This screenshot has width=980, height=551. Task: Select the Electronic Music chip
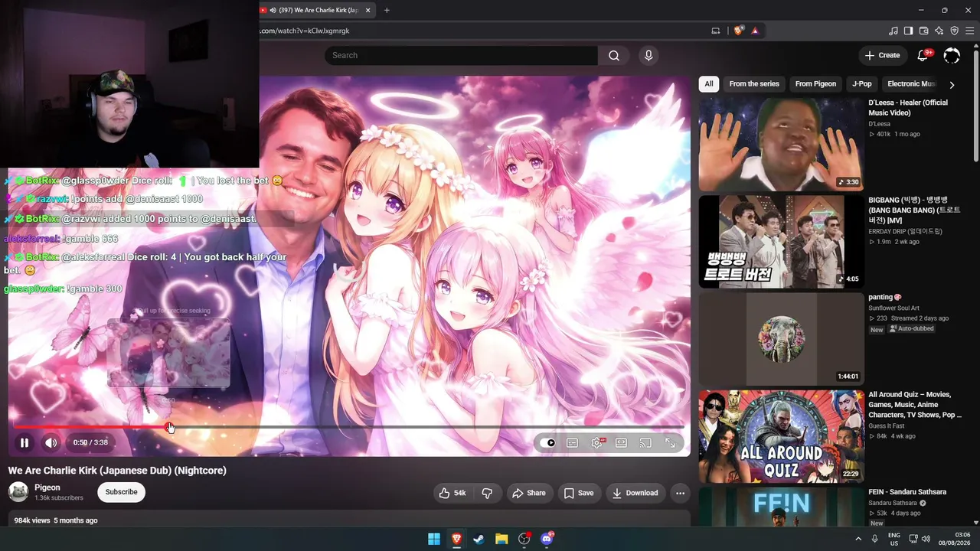coord(911,84)
